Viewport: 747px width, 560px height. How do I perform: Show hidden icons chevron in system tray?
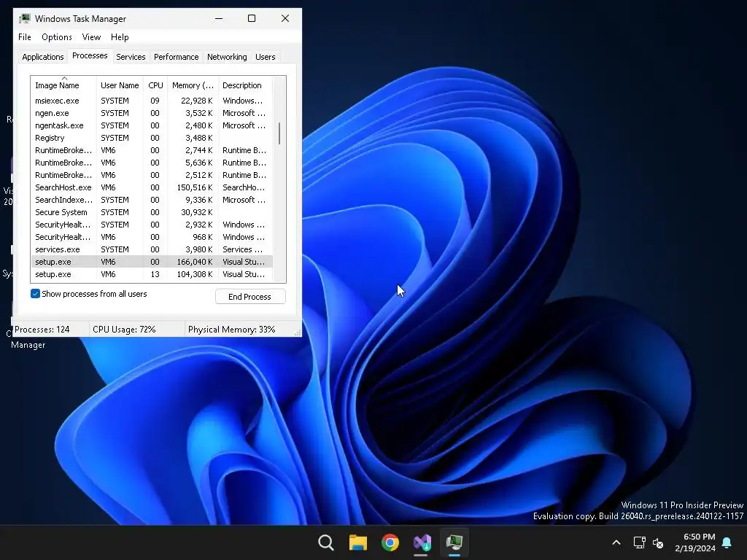tap(616, 542)
